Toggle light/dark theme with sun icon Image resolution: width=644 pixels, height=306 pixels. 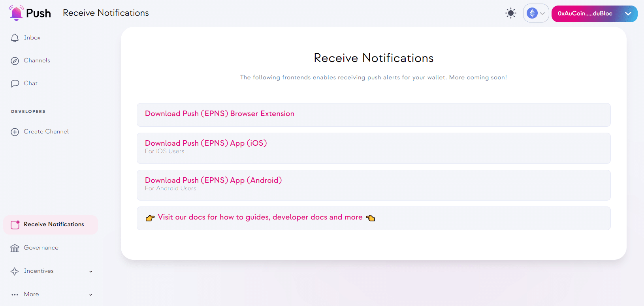tap(511, 13)
